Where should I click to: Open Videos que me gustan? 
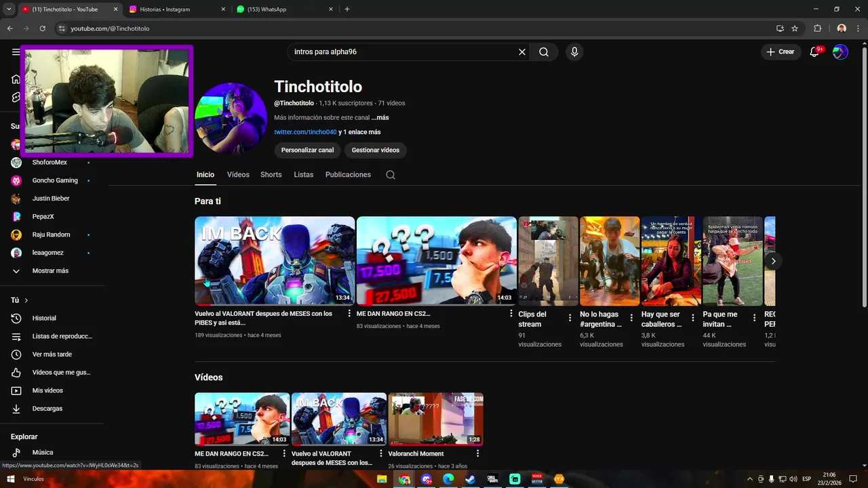52,372
